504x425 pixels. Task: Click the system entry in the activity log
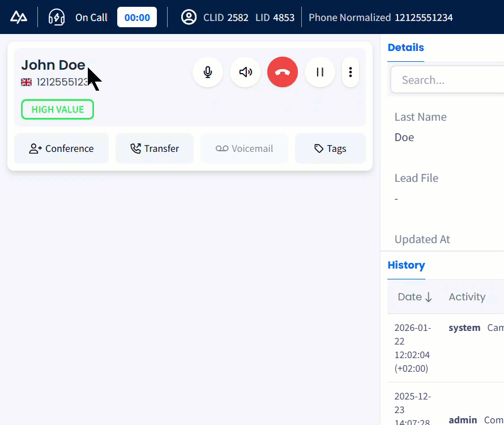click(x=464, y=328)
